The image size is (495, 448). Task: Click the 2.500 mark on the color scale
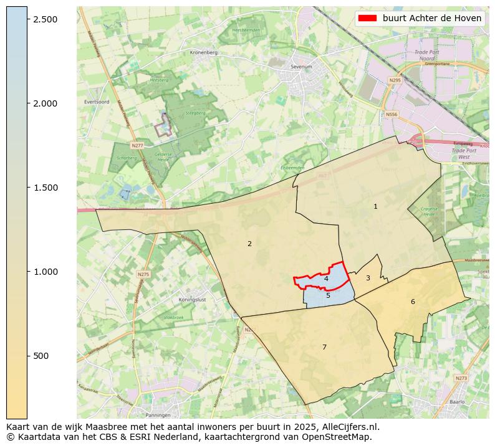46,19
